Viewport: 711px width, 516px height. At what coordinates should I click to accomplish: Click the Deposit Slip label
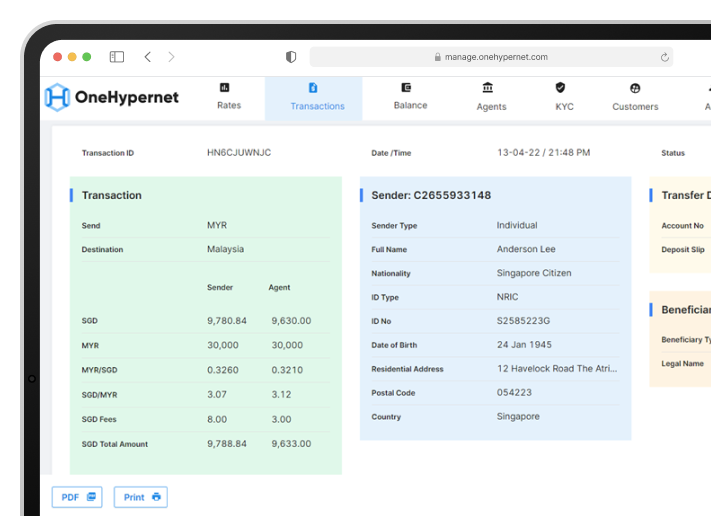pyautogui.click(x=683, y=249)
